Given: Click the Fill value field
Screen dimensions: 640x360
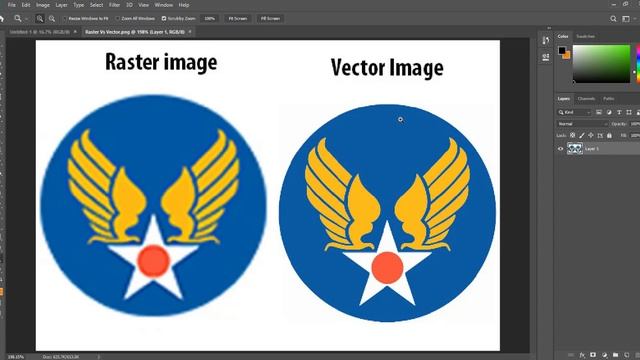Looking at the screenshot, I should click(x=635, y=135).
